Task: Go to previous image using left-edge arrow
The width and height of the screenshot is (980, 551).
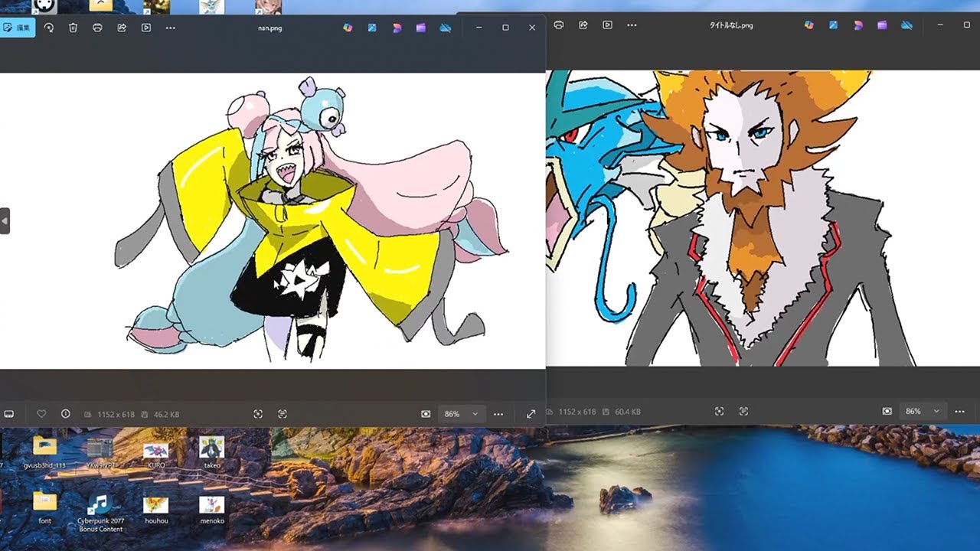Action: pyautogui.click(x=5, y=220)
